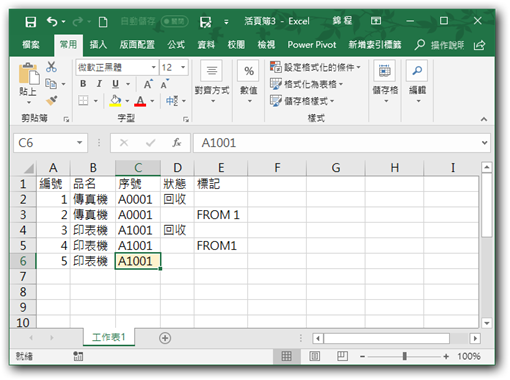Open font color picker dropdown arrow
The image size is (510, 380).
point(152,101)
